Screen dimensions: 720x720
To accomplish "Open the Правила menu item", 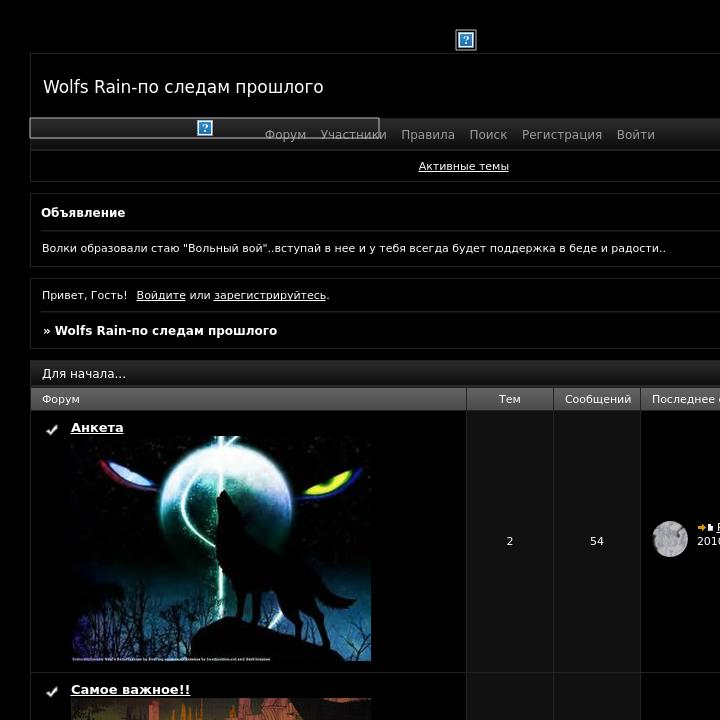I will [x=428, y=135].
